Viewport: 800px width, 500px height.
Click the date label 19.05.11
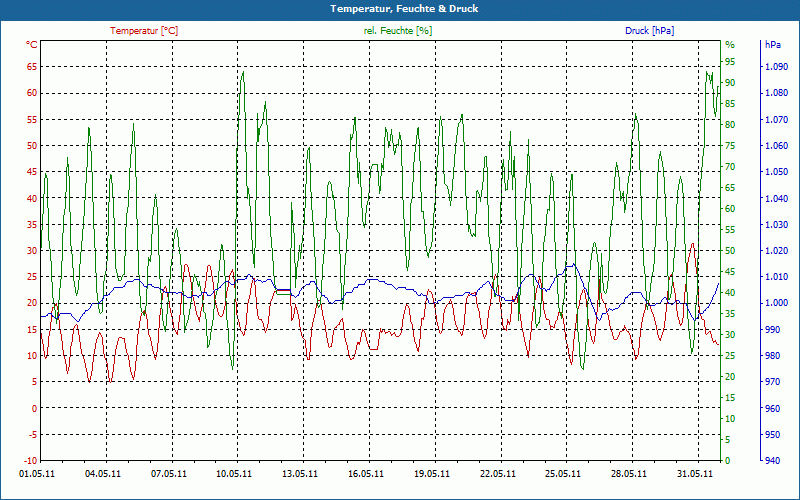432,473
